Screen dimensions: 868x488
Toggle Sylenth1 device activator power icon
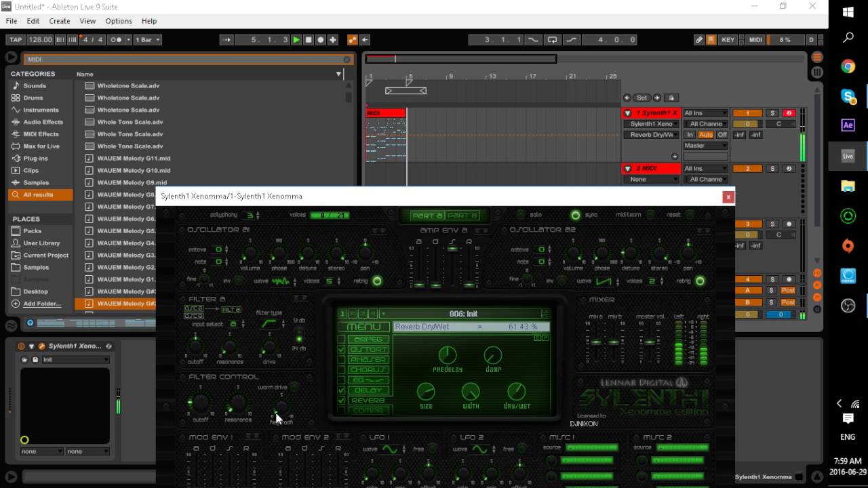point(21,346)
